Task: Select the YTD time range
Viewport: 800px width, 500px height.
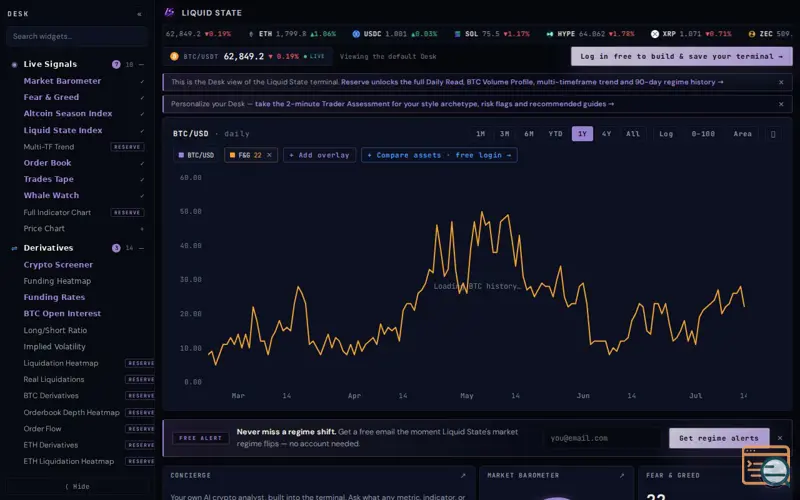Action: (x=555, y=134)
